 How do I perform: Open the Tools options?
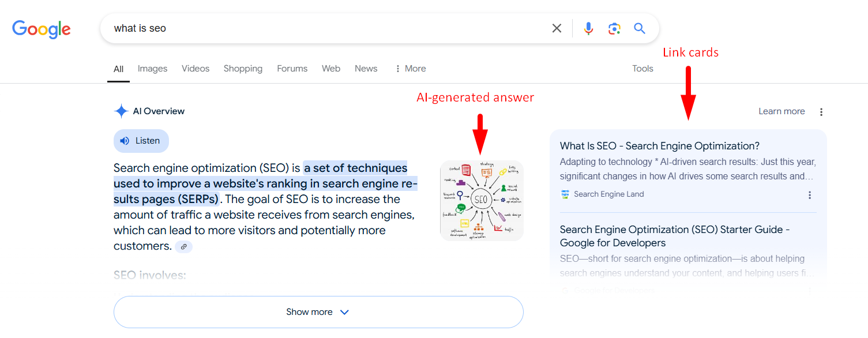[x=642, y=69]
